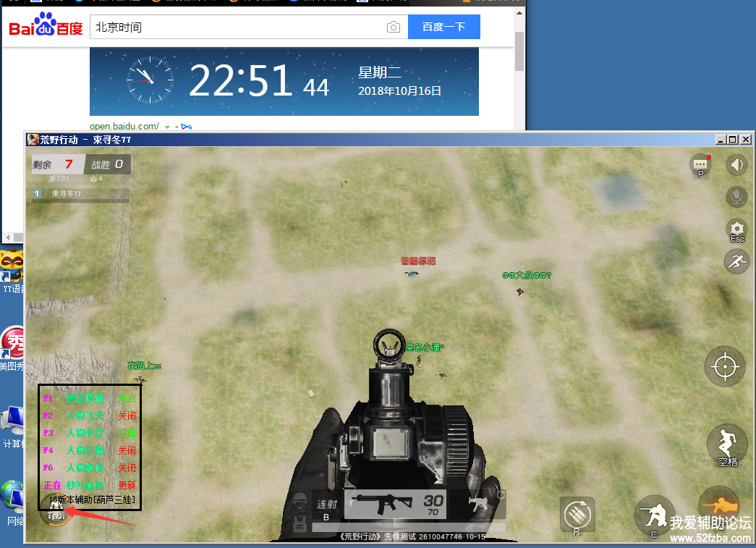Screen dimensions: 756x548
Task: Click the 剩余 7 players remaining counter
Action: pyautogui.click(x=58, y=164)
